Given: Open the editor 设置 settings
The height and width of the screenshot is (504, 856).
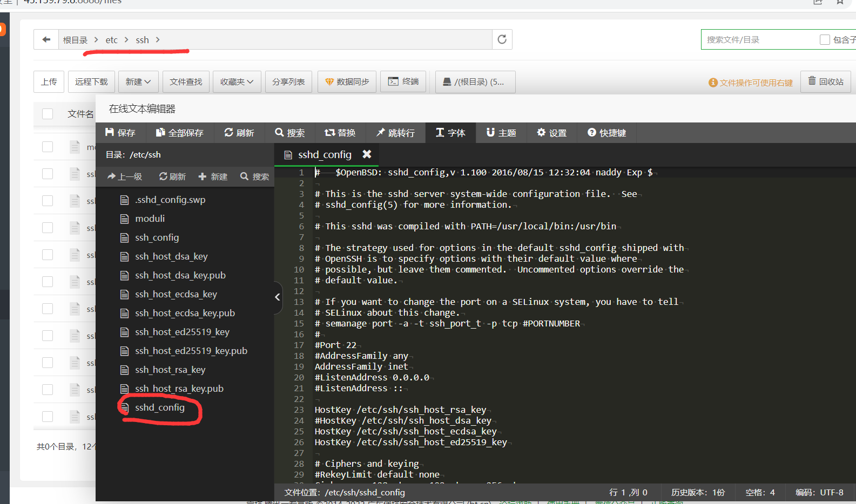Looking at the screenshot, I should click(x=551, y=133).
